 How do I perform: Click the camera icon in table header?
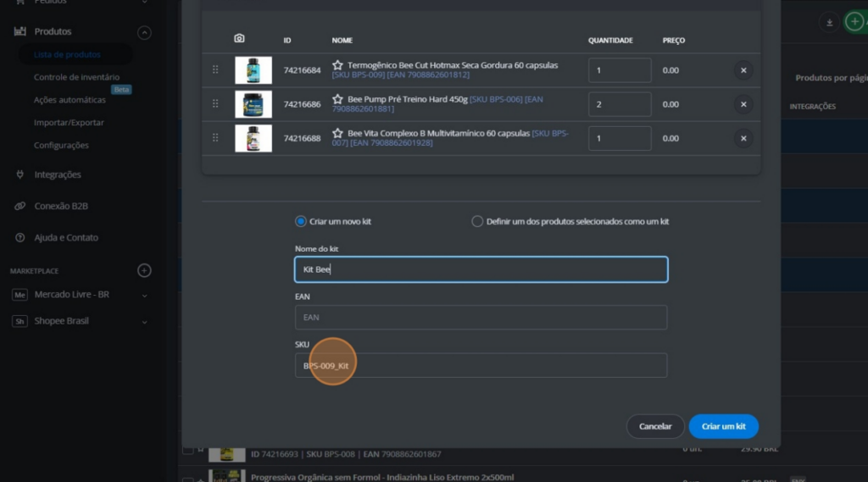(x=239, y=38)
